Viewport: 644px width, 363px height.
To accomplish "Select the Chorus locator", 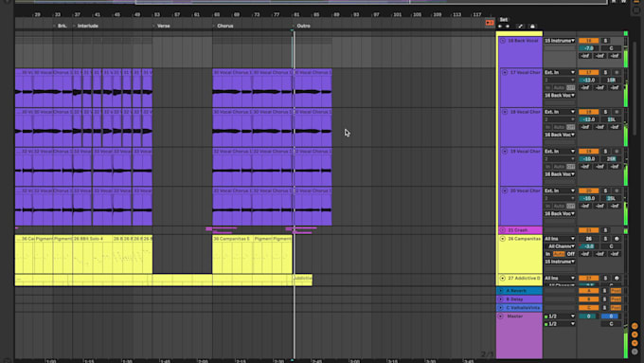I will pyautogui.click(x=225, y=26).
